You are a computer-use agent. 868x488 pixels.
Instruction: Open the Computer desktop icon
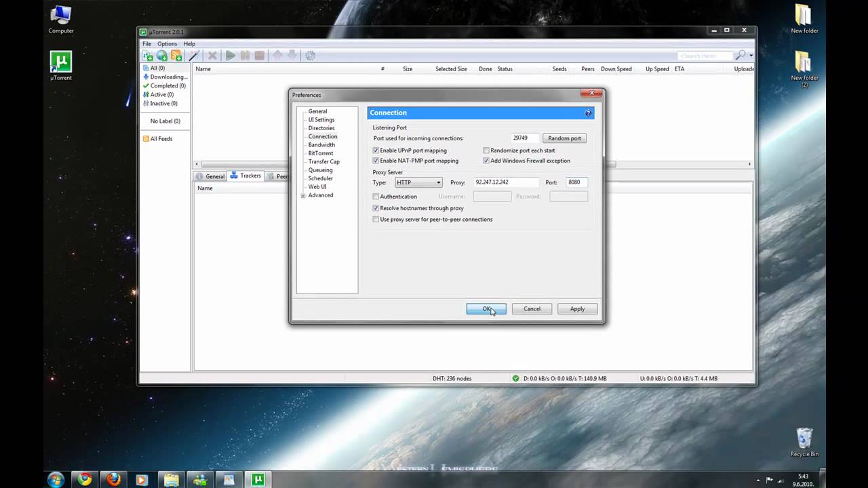pos(61,20)
